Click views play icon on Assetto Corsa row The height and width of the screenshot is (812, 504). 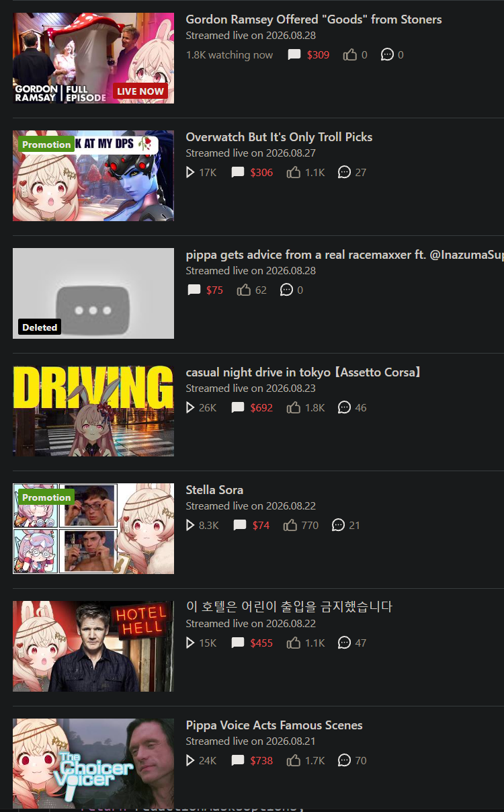[190, 408]
